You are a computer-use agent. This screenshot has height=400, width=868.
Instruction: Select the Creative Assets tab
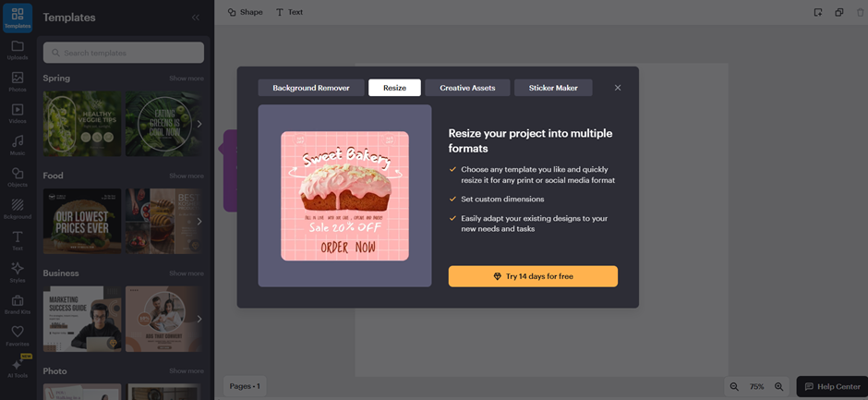pyautogui.click(x=467, y=88)
